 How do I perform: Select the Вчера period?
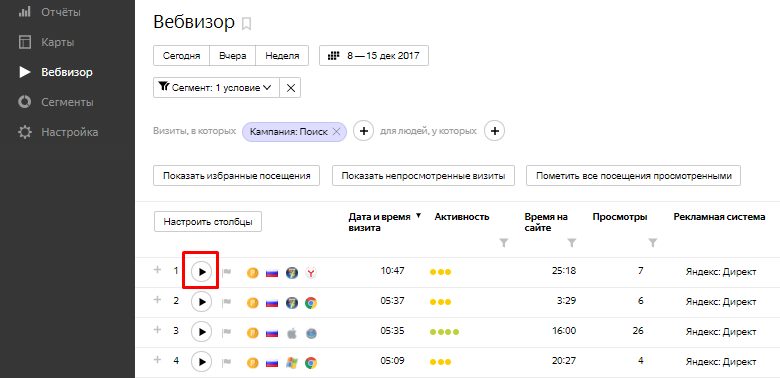[x=233, y=56]
